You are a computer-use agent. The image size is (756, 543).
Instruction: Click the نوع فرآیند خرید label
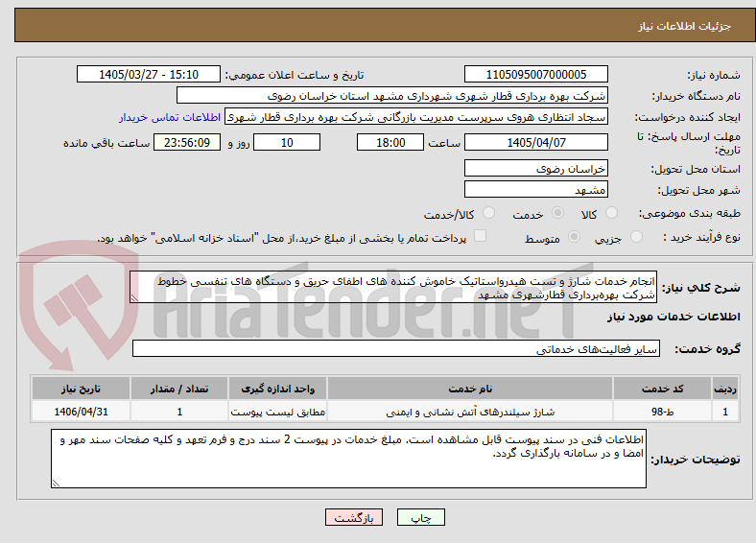(x=702, y=237)
